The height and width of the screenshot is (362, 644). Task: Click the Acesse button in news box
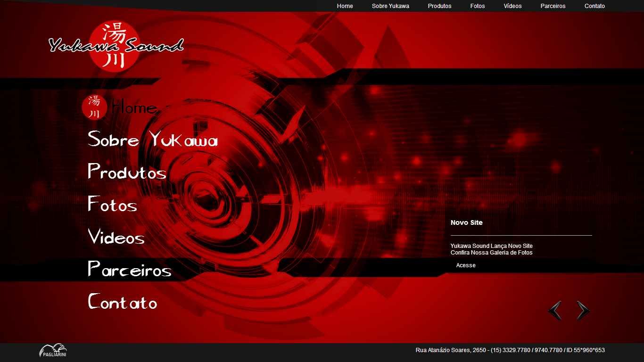[x=466, y=265]
